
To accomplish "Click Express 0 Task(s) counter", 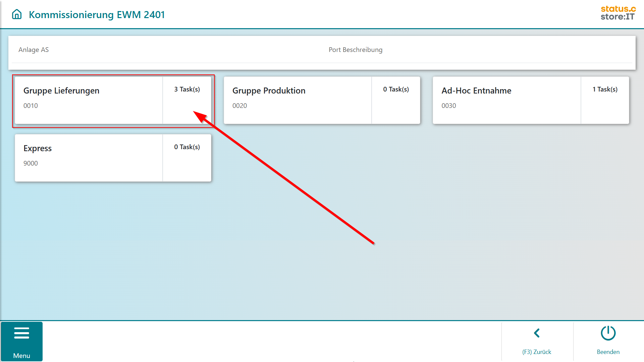I will [187, 147].
